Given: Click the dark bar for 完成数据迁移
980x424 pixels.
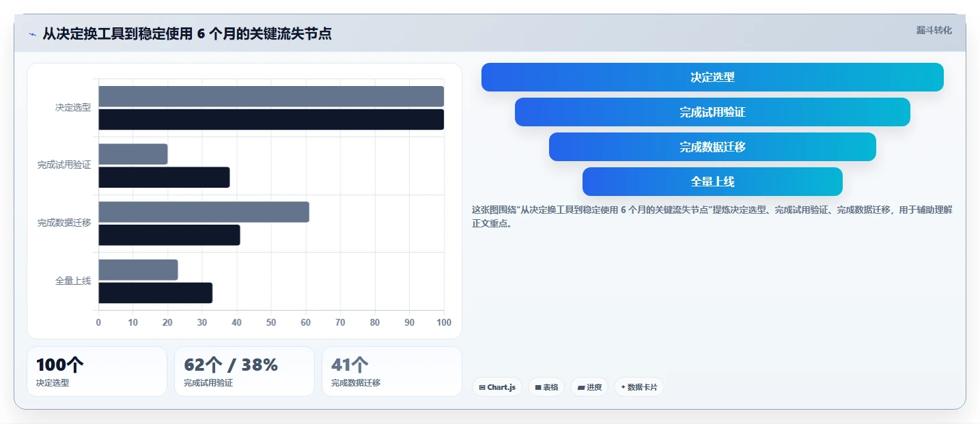Looking at the screenshot, I should tap(169, 235).
